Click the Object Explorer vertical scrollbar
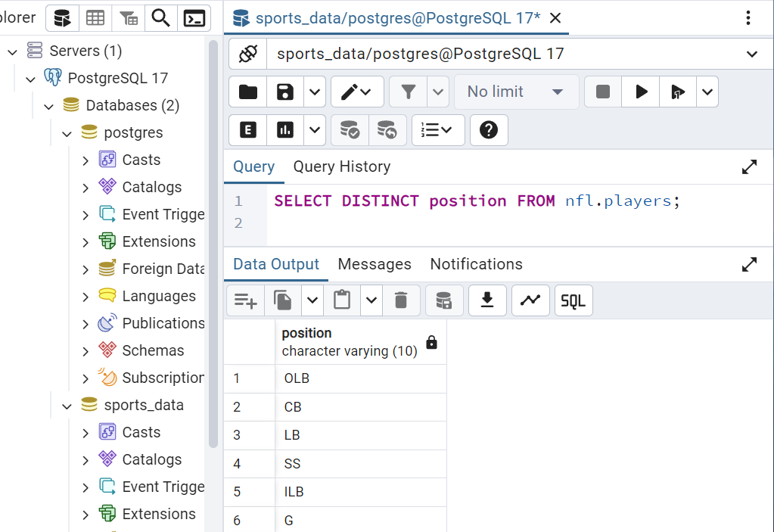 coord(213,244)
